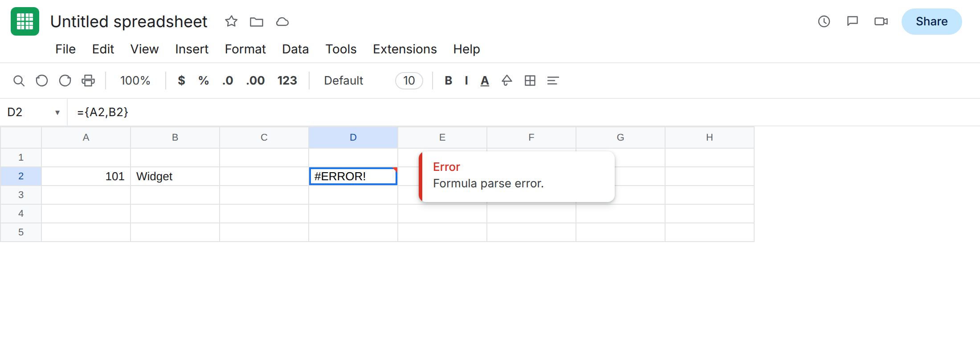Expand the name box dropdown arrow
Image resolution: width=980 pixels, height=356 pixels.
click(57, 113)
